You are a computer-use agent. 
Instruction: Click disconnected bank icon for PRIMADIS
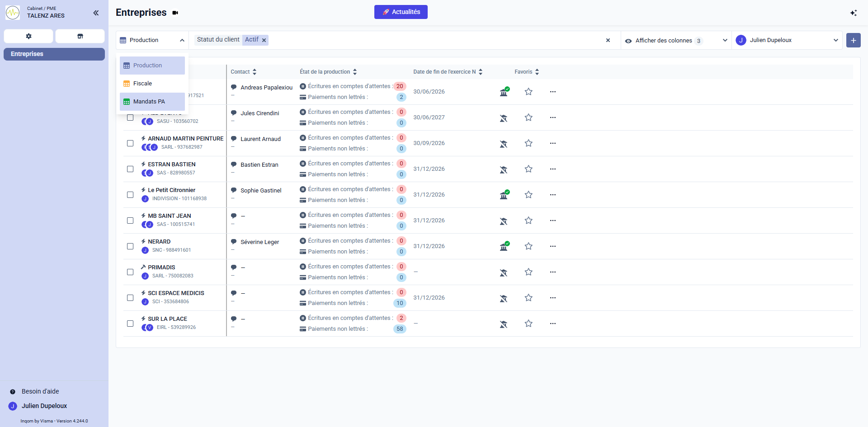(504, 272)
